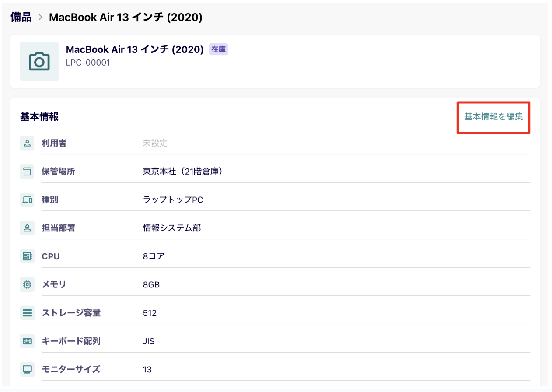
Task: Click the monitor size value 13
Action: coord(147,370)
